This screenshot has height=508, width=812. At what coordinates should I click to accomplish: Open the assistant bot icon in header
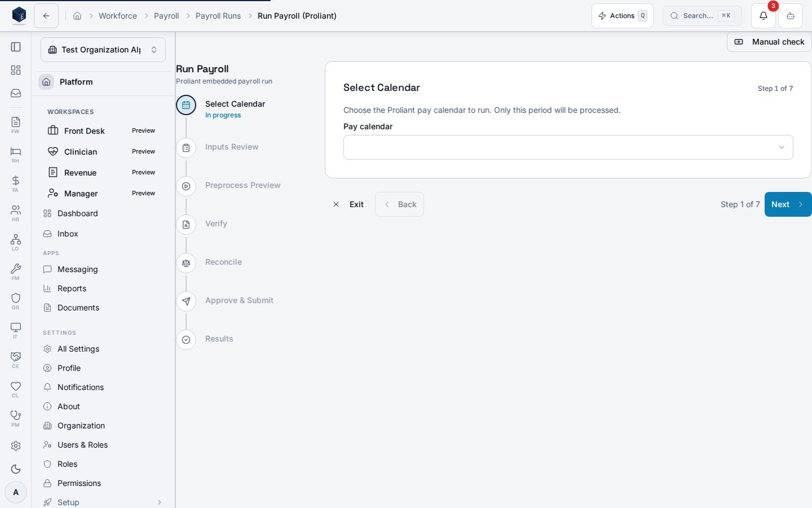click(791, 16)
